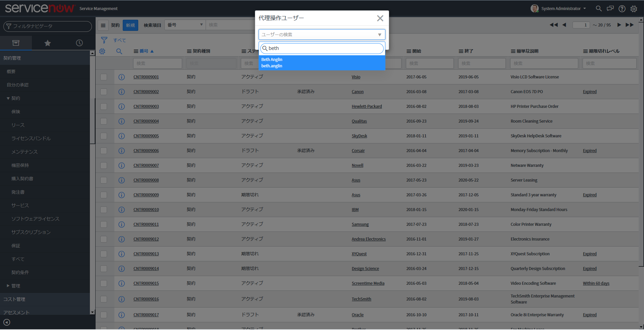Preview info icon for CNTR0009013
This screenshot has width=644, height=330.
pos(121,254)
